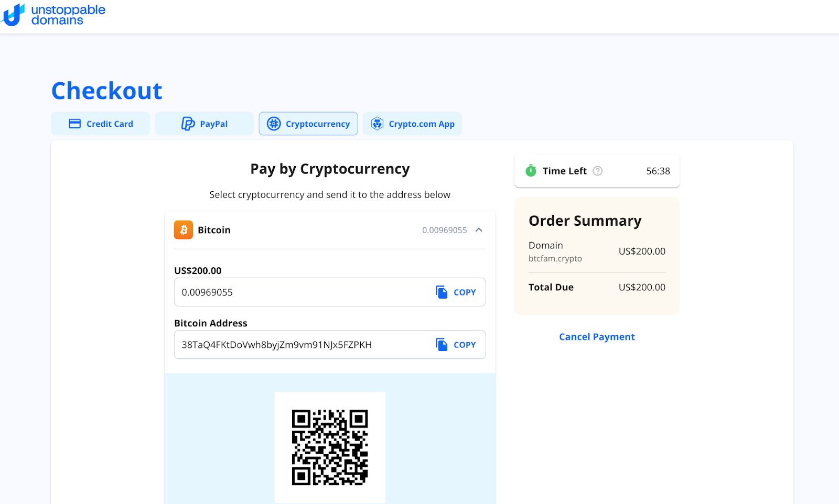The height and width of the screenshot is (504, 839).
Task: Click the Crypto.com App shield icon
Action: (377, 124)
